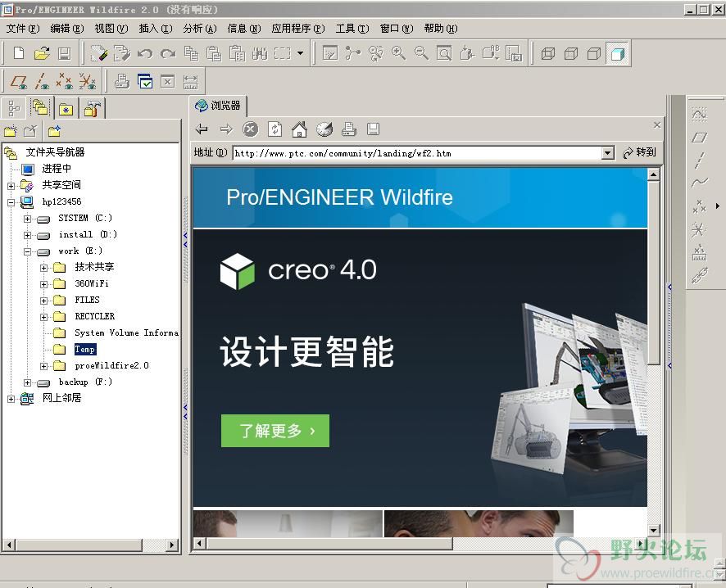Select the Hidden line display icon
The width and height of the screenshot is (726, 588).
[571, 54]
